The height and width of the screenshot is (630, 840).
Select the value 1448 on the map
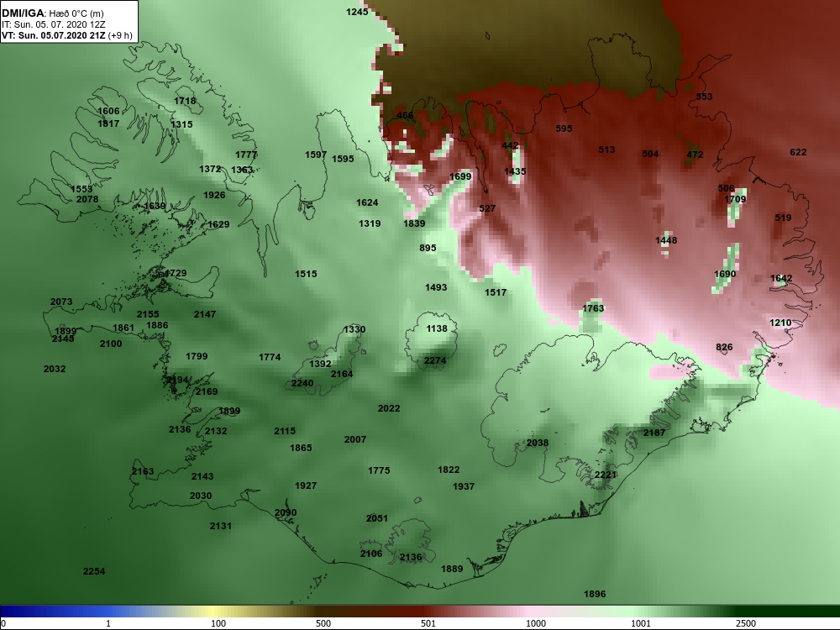pos(666,240)
